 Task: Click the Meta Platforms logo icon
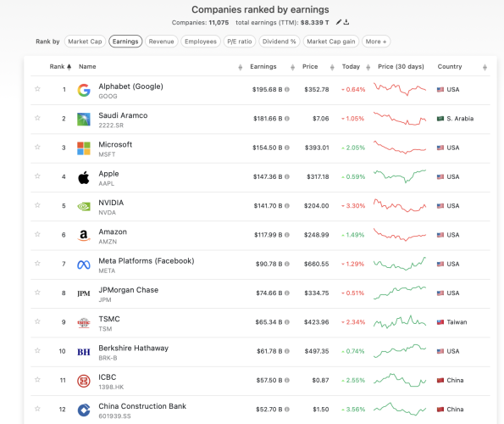84,265
